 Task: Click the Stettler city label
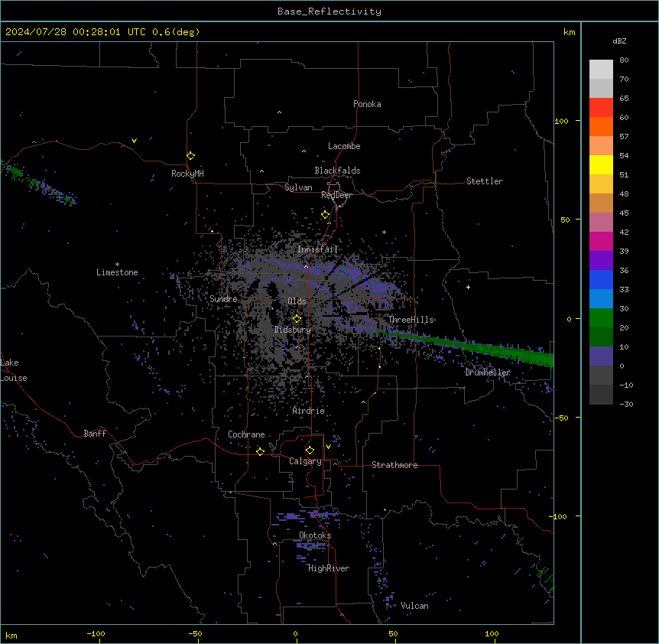(485, 181)
